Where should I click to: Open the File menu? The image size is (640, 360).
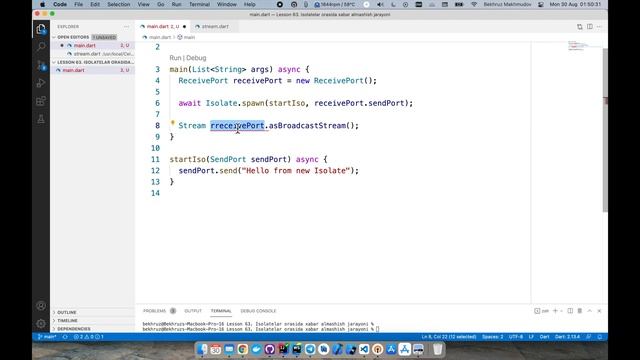[x=78, y=4]
